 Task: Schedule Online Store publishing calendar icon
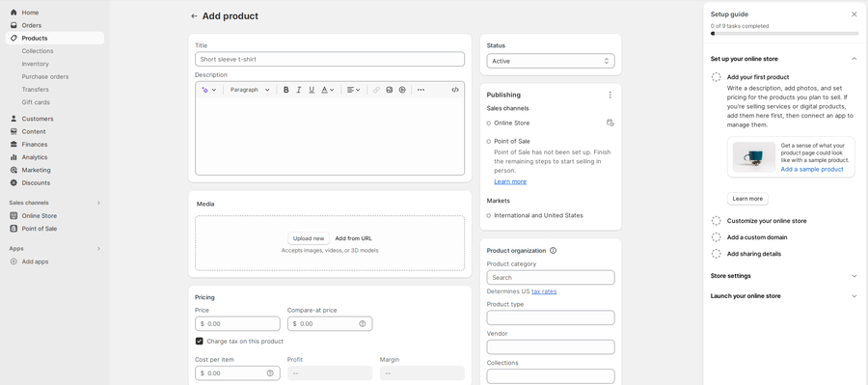click(610, 123)
